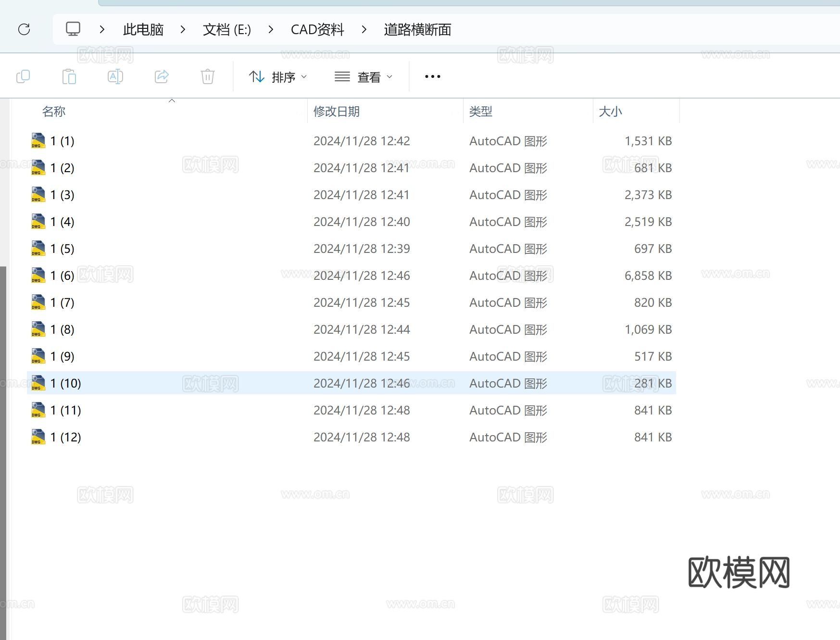Image resolution: width=840 pixels, height=640 pixels.
Task: Click the This PC monitor icon in address bar
Action: (73, 29)
